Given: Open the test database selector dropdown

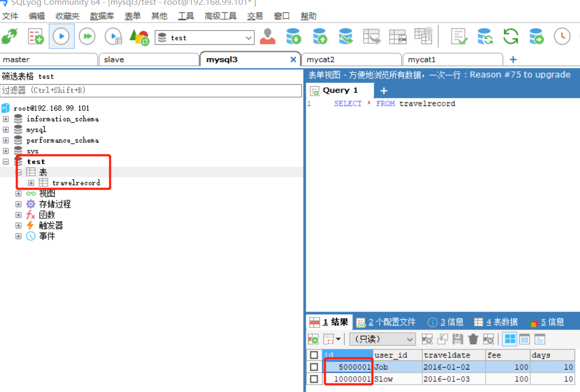Looking at the screenshot, I should click(205, 38).
